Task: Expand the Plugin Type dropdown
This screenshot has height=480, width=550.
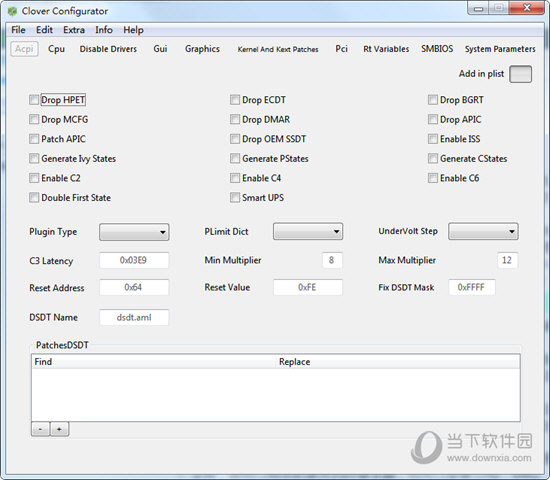Action: coord(134,232)
